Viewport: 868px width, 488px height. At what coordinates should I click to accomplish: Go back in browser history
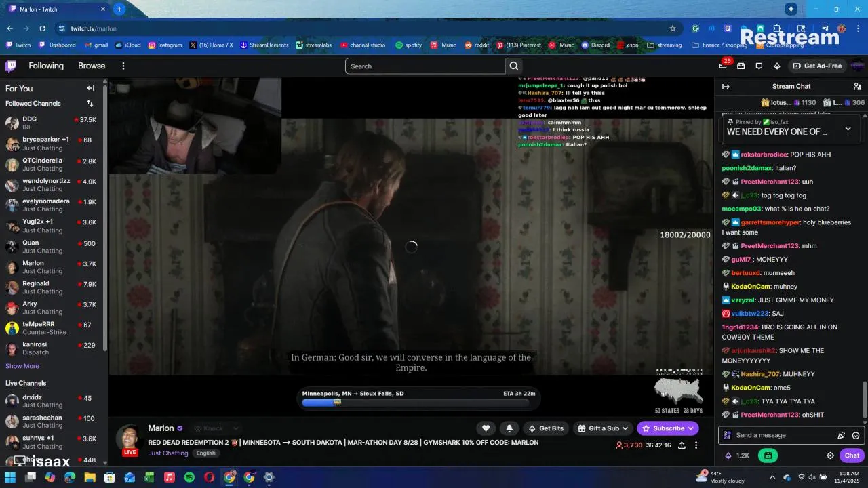(9, 28)
